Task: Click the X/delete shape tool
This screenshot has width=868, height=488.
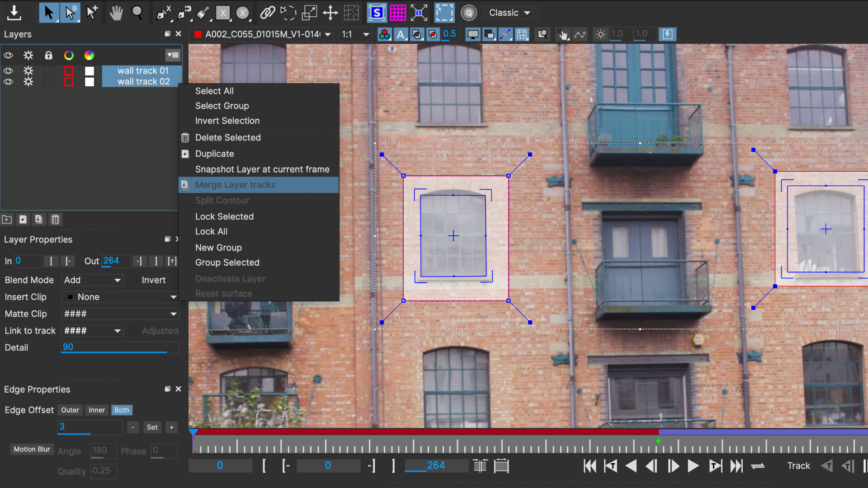Action: click(223, 13)
